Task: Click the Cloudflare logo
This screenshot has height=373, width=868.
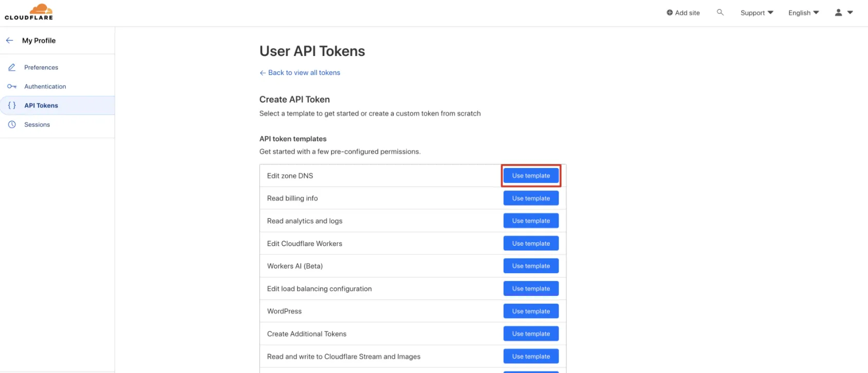Action: (x=29, y=12)
